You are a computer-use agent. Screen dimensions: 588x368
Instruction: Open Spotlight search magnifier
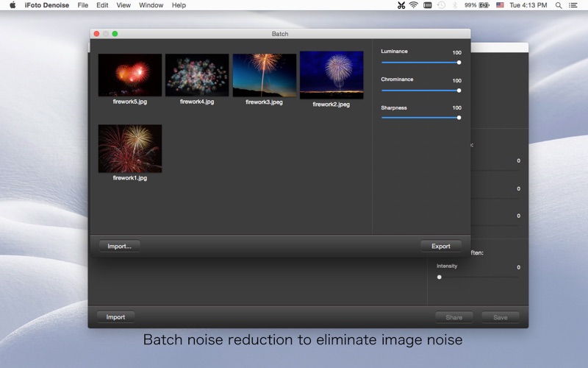pyautogui.click(x=559, y=5)
